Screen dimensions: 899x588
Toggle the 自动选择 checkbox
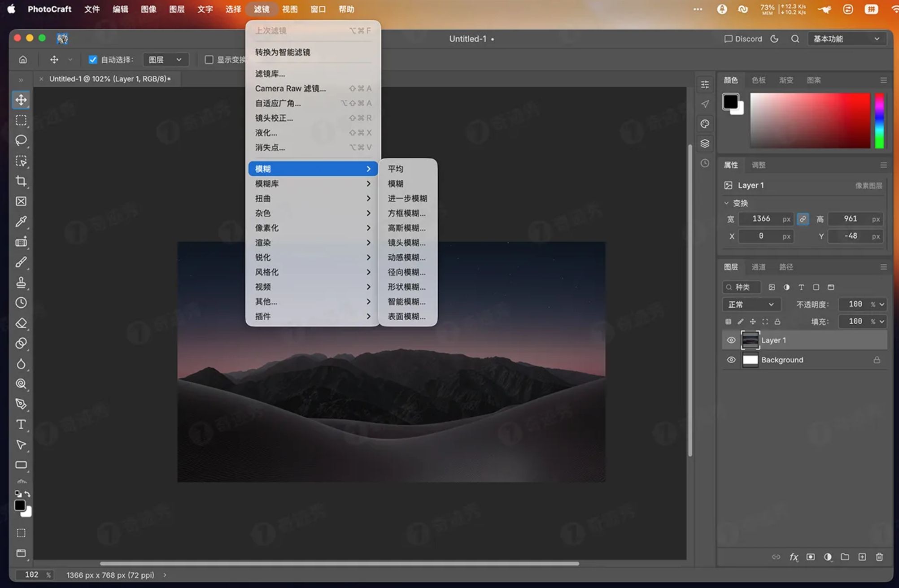(x=93, y=60)
